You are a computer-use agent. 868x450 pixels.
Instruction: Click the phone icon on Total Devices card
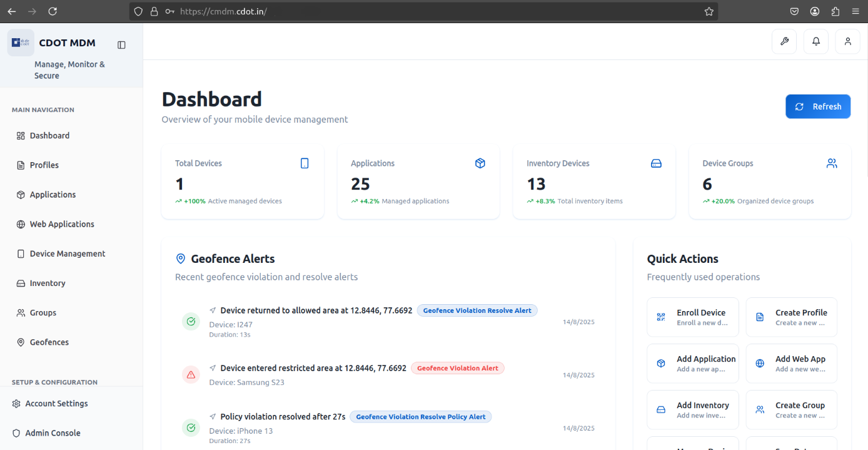pos(305,163)
